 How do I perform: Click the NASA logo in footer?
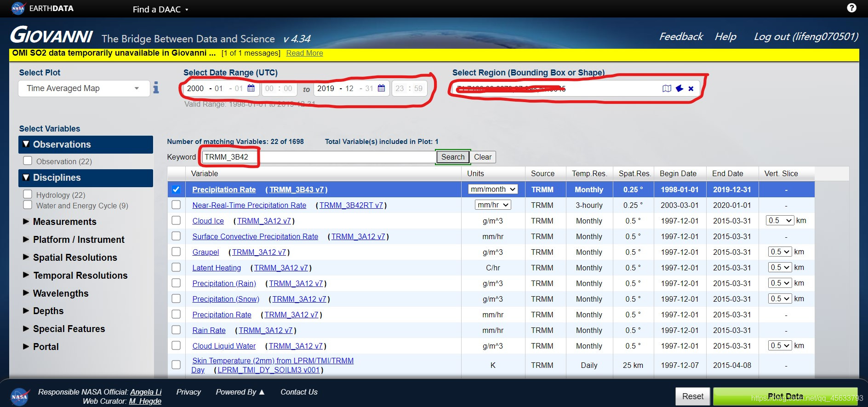(19, 396)
